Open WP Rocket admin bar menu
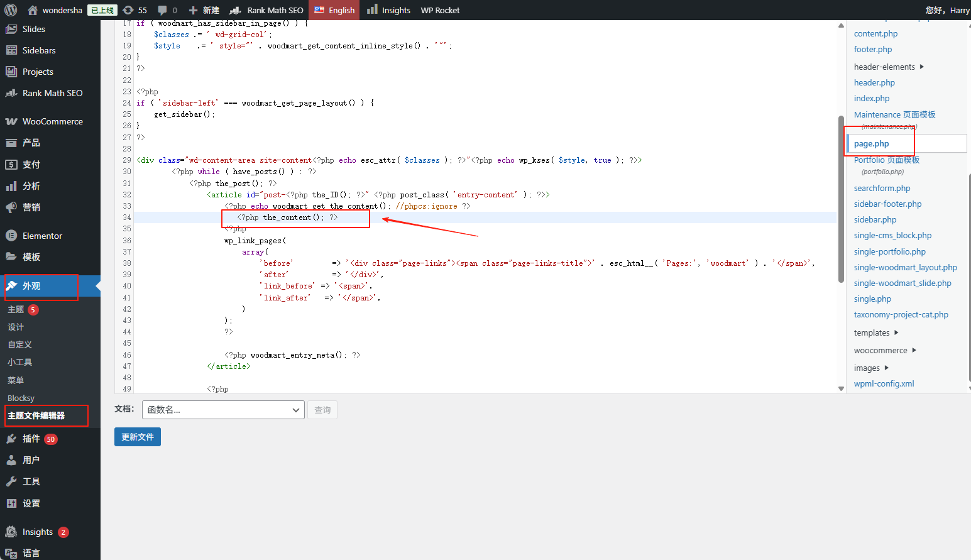Screen dimensions: 971x560 click(x=440, y=10)
